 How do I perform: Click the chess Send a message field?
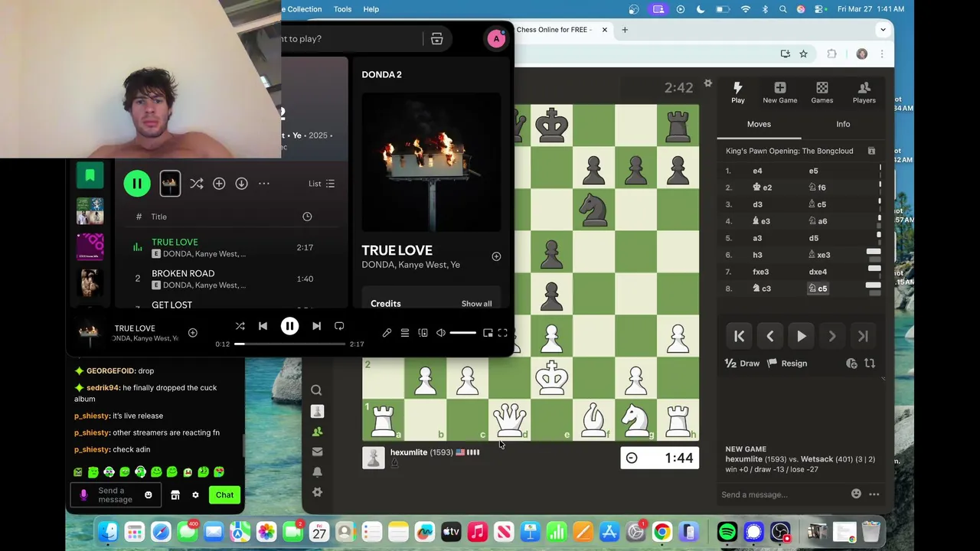(781, 494)
